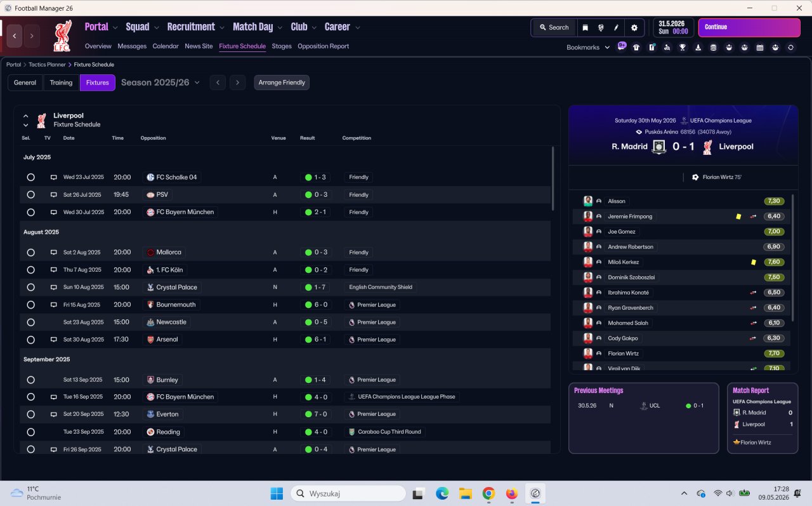
Task: Click the Liverpool club badge in the header
Action: point(62,36)
